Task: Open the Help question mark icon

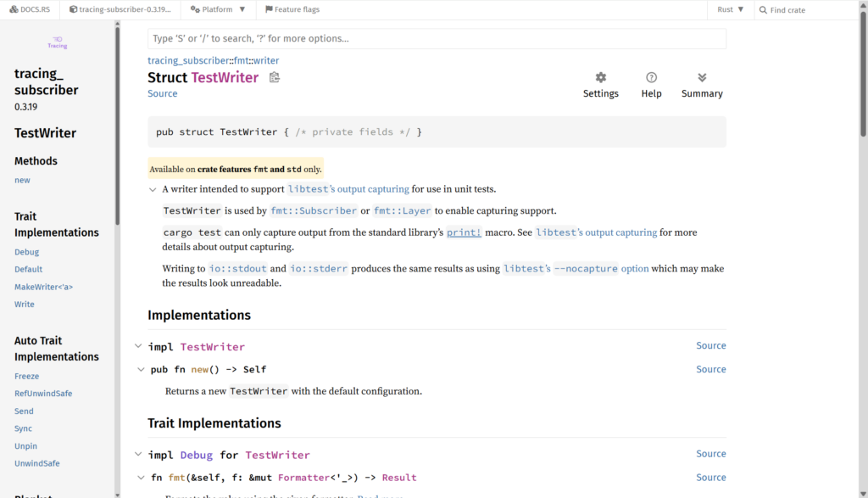Action: 651,78
